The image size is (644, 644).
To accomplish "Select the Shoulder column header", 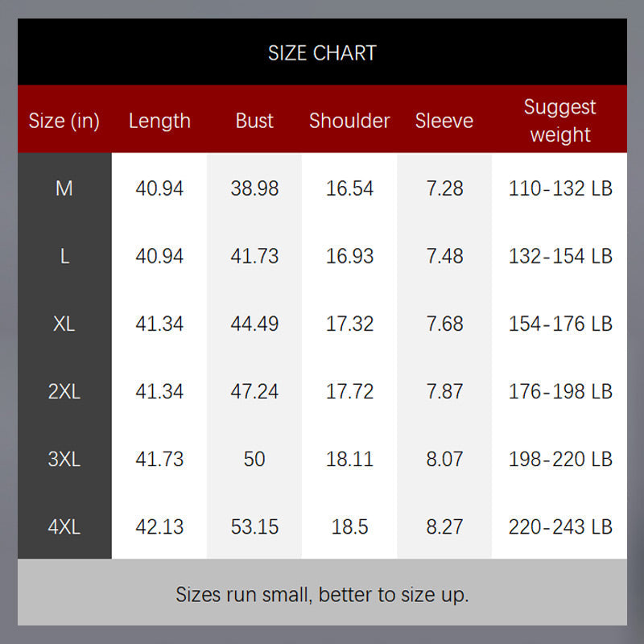I will (349, 121).
